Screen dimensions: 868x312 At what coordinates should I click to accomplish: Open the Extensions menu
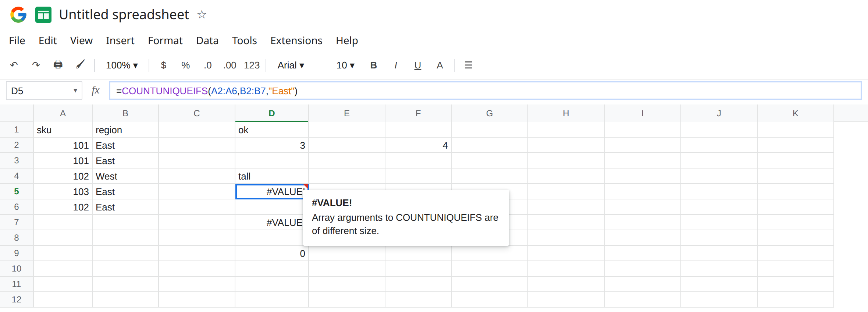296,40
